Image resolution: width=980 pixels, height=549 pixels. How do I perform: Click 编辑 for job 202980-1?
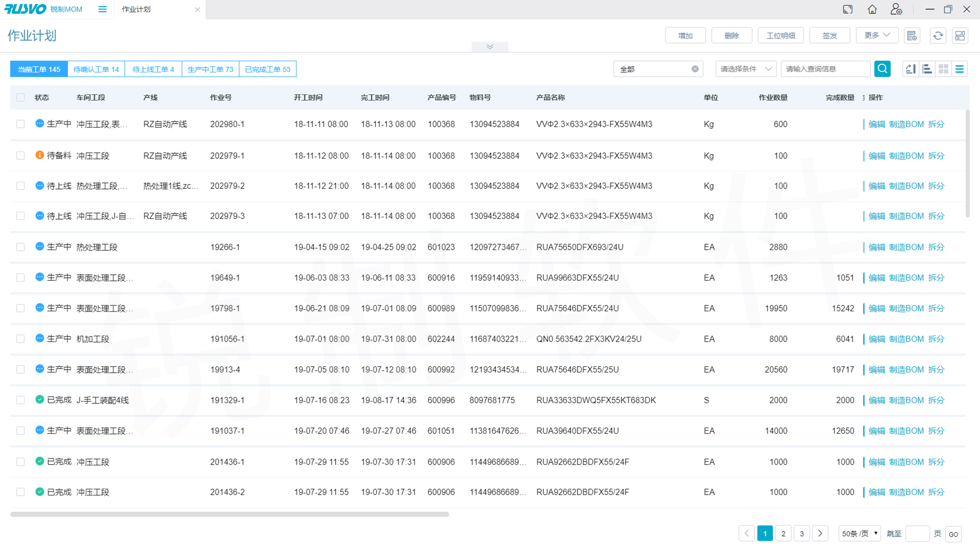point(877,124)
